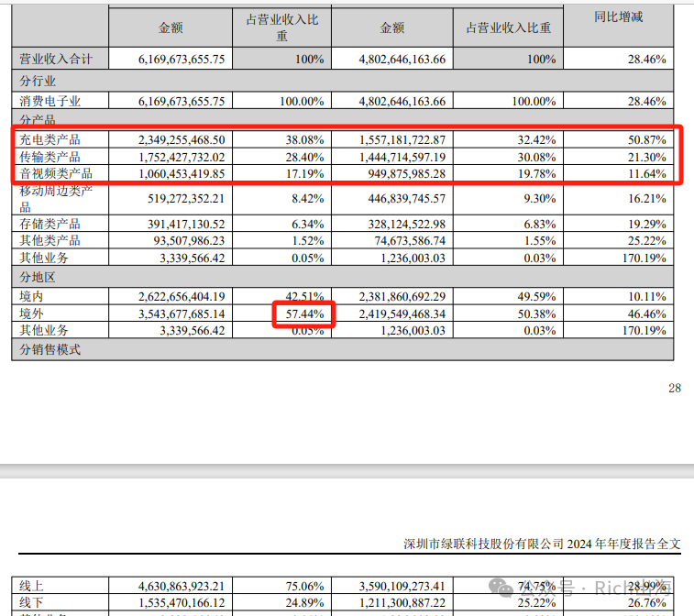This screenshot has height=616, width=694.
Task: Select the 境内 row label
Action: 31,296
